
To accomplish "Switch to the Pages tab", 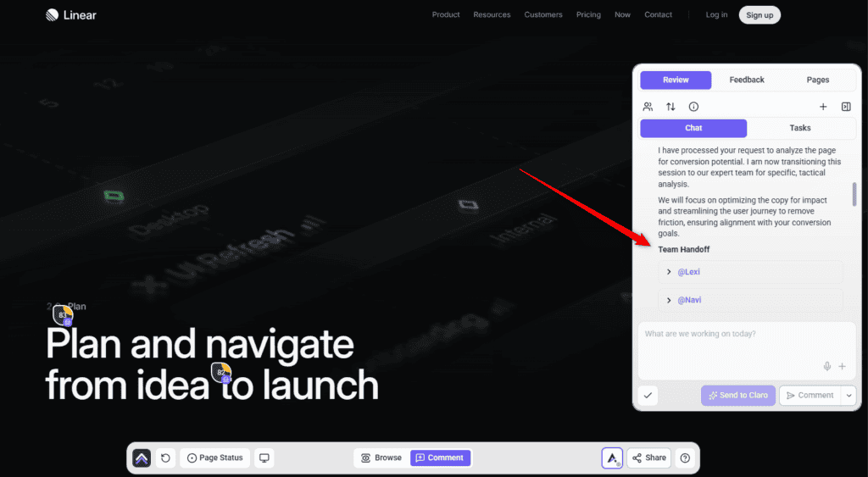I will (x=818, y=80).
